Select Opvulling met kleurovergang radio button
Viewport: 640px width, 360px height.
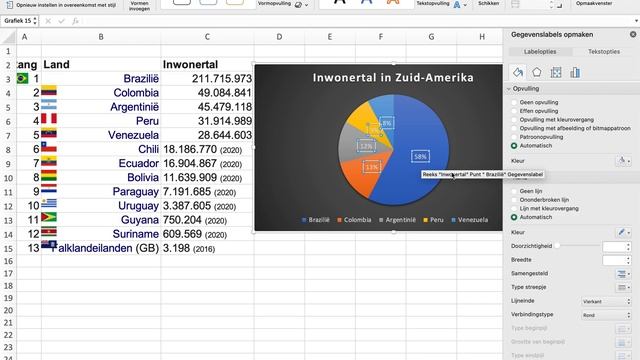pyautogui.click(x=514, y=120)
